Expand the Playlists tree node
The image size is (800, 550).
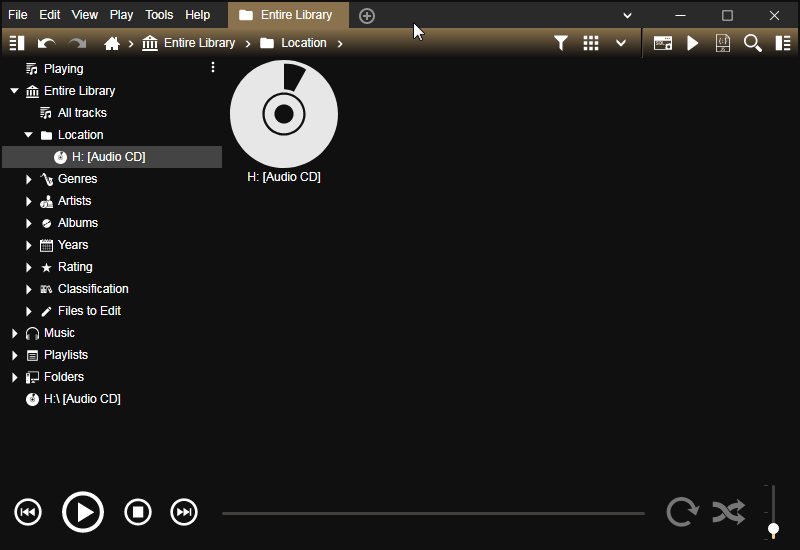pyautogui.click(x=15, y=355)
